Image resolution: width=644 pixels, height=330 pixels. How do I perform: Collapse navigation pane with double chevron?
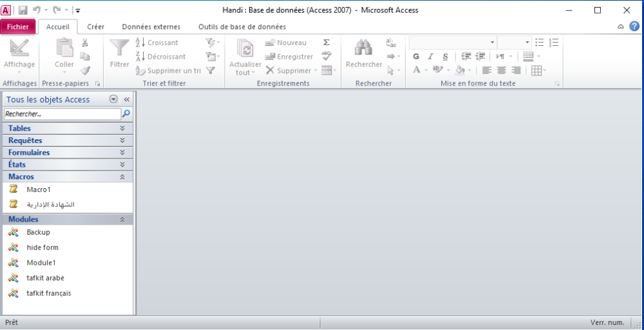tap(126, 99)
